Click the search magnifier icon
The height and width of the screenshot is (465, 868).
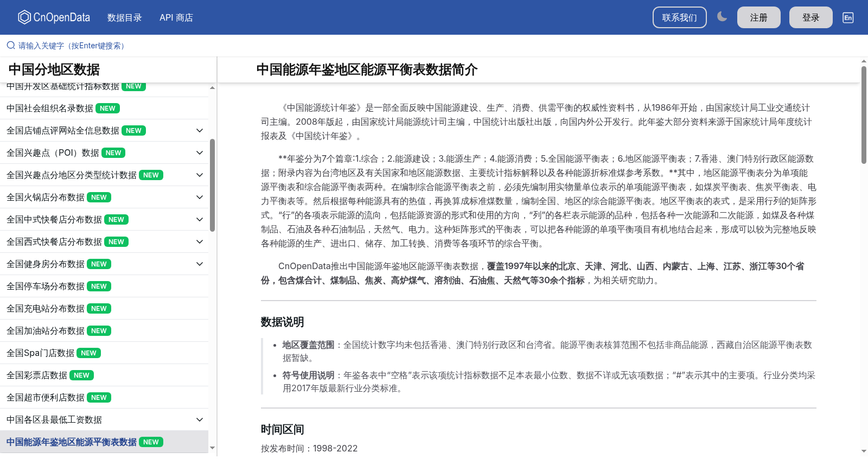click(x=11, y=46)
